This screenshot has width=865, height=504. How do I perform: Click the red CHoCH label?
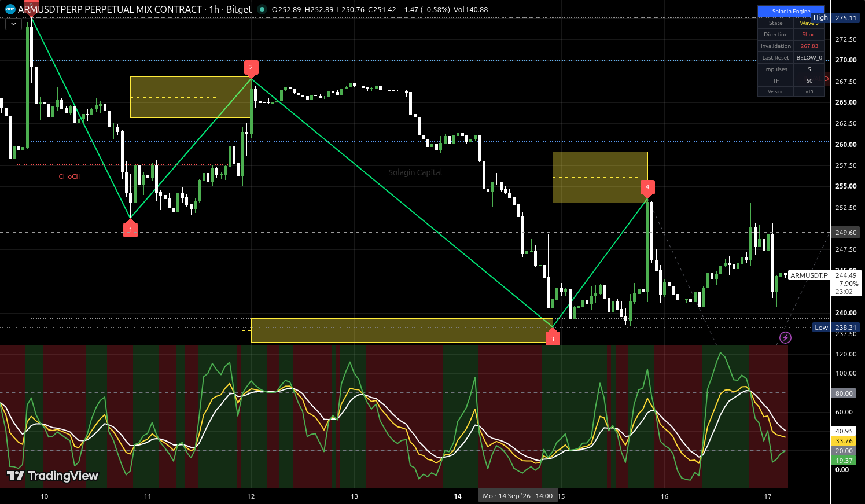point(69,176)
